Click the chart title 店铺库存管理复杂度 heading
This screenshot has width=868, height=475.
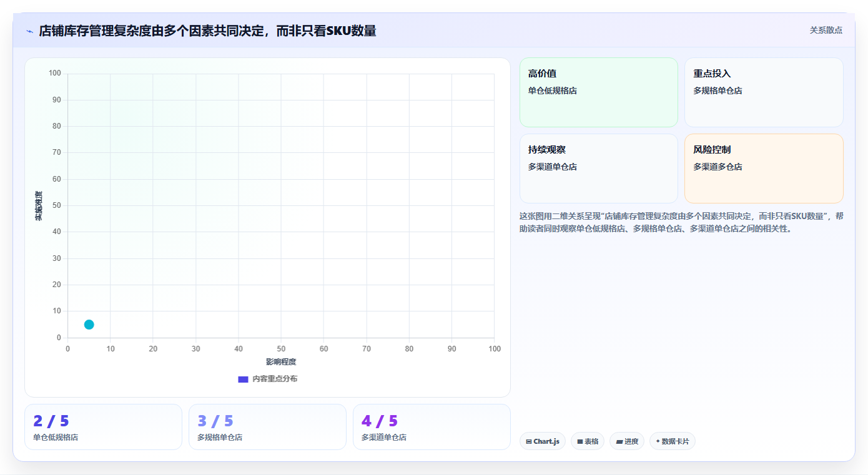click(208, 31)
